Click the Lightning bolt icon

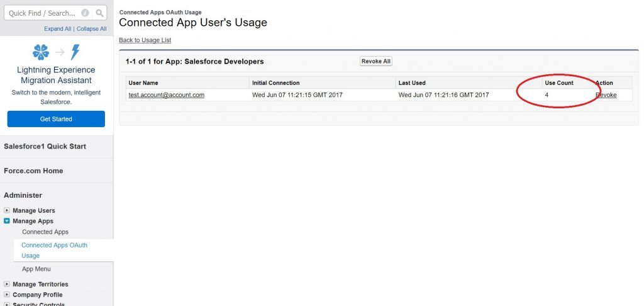(75, 52)
